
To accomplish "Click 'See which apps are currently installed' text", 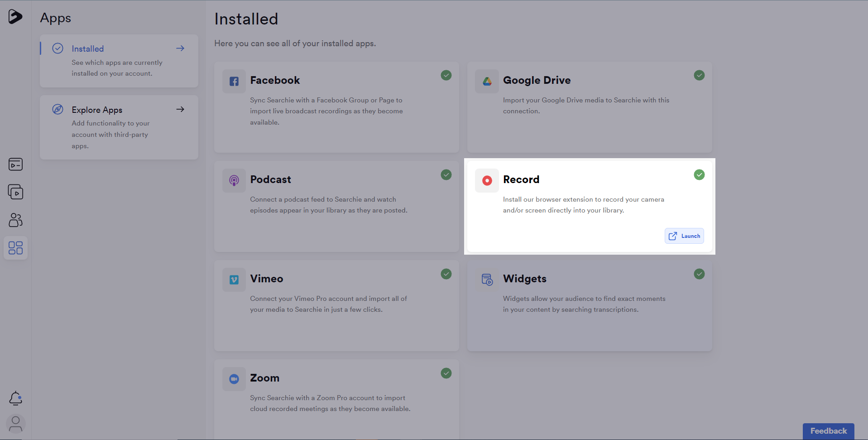I will coord(117,68).
